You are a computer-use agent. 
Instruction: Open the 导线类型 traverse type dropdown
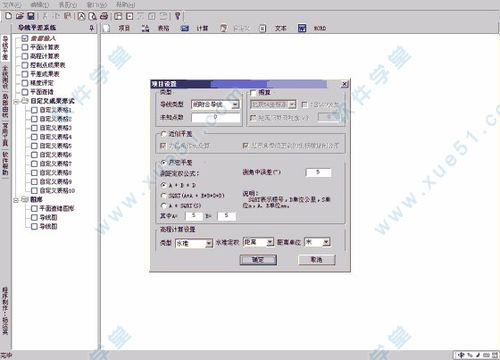point(235,105)
